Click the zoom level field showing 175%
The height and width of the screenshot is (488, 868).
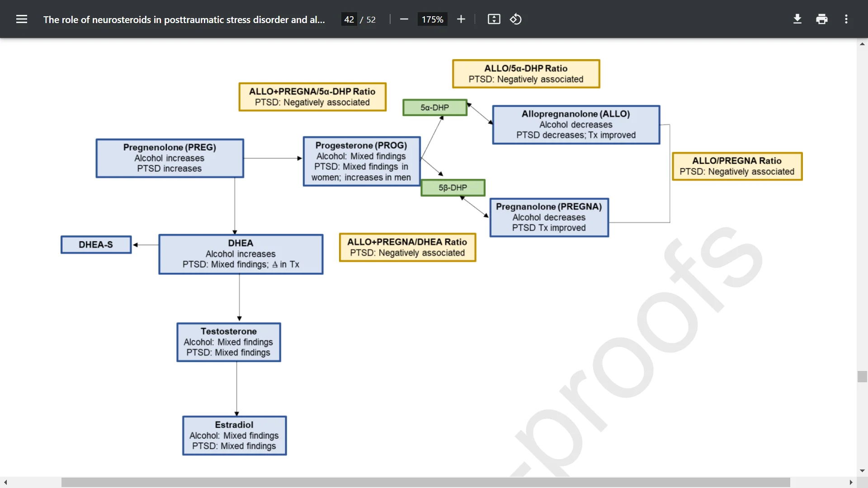tap(432, 19)
